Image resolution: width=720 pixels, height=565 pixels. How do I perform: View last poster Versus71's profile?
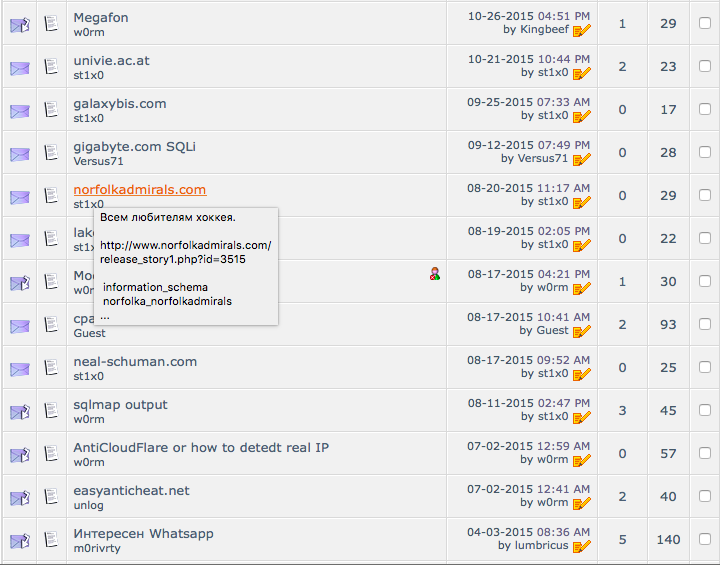point(543,158)
